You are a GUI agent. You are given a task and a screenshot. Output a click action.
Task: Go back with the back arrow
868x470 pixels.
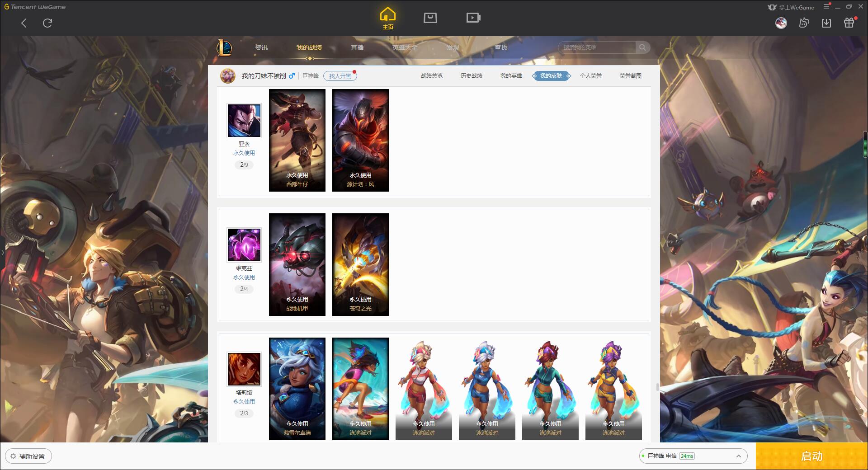[x=24, y=23]
